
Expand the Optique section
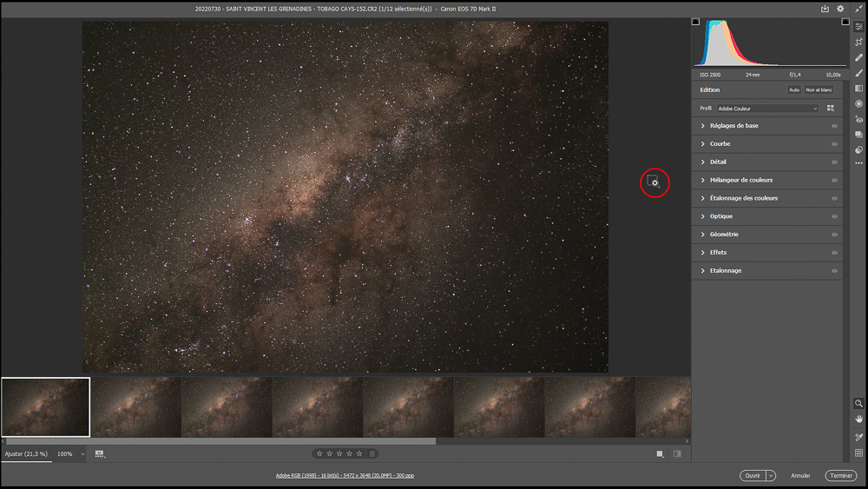[x=703, y=216]
